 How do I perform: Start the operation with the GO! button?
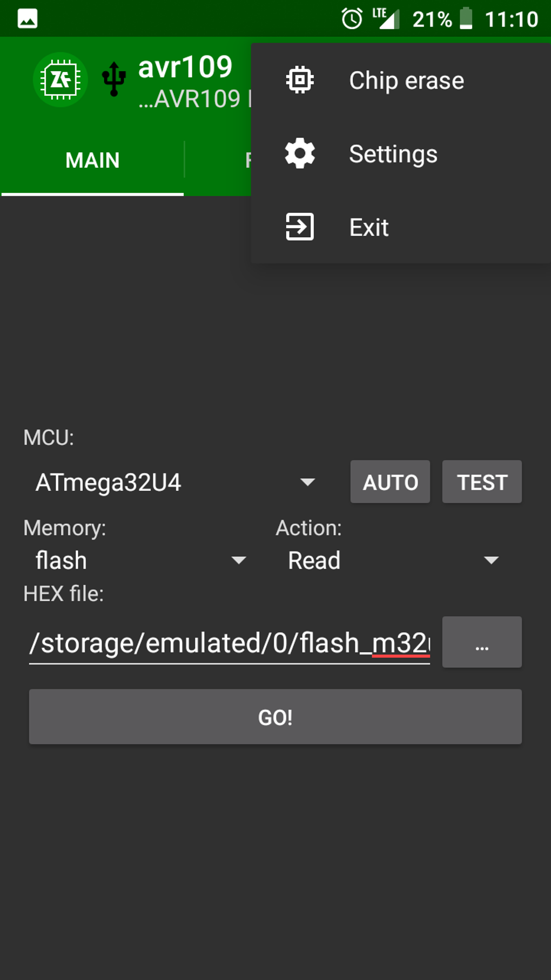click(x=275, y=717)
